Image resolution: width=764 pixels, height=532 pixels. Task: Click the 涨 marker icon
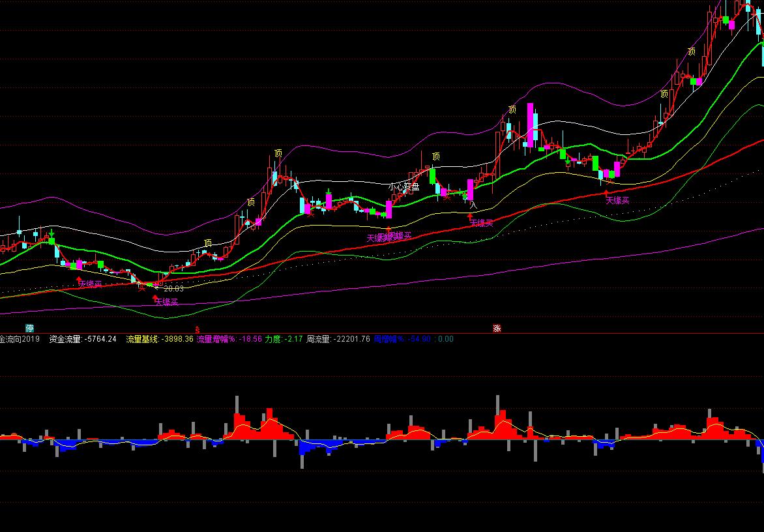tap(497, 329)
